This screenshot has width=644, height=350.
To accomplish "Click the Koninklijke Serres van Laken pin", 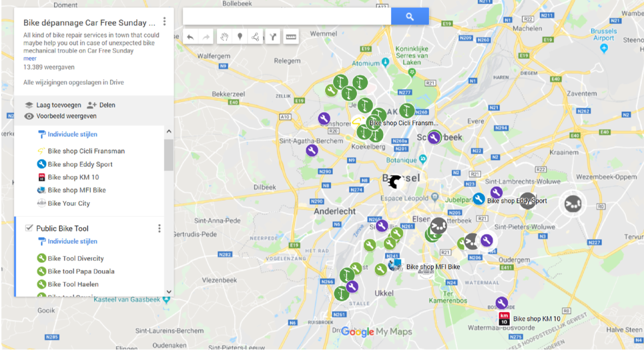I will [x=412, y=72].
